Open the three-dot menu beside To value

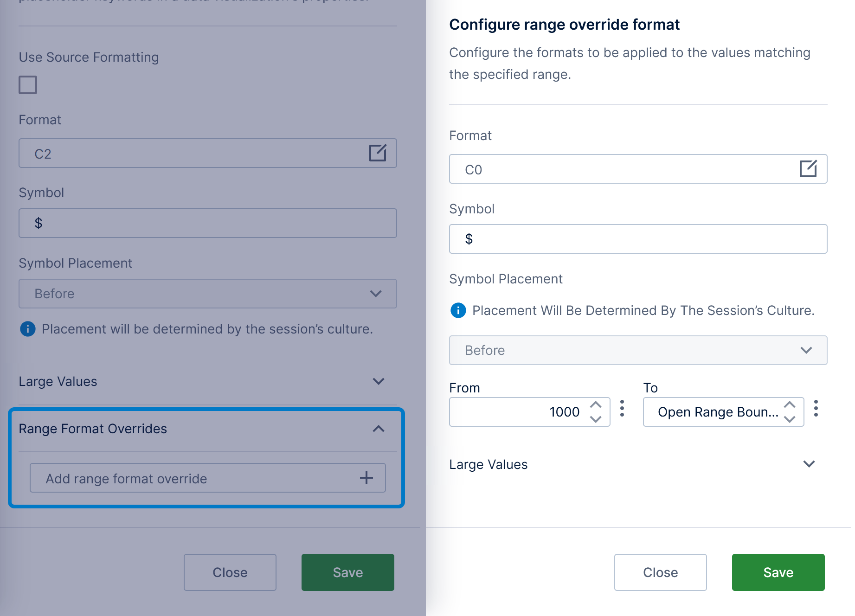tap(816, 409)
